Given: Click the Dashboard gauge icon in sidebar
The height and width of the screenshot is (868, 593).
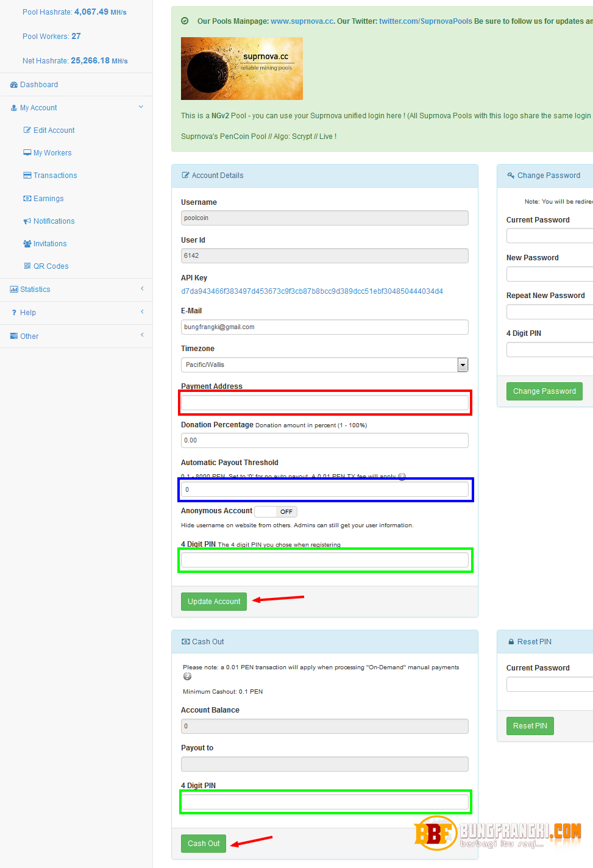Looking at the screenshot, I should pyautogui.click(x=14, y=85).
